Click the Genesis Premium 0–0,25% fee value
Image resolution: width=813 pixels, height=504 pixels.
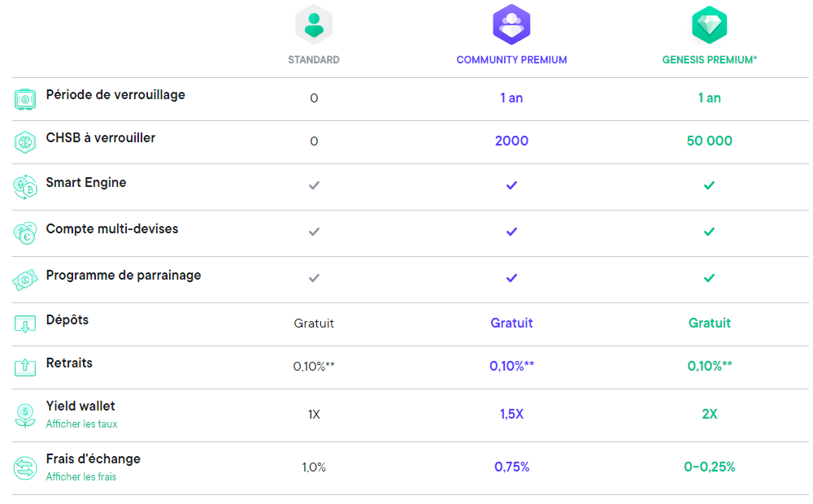click(x=709, y=467)
